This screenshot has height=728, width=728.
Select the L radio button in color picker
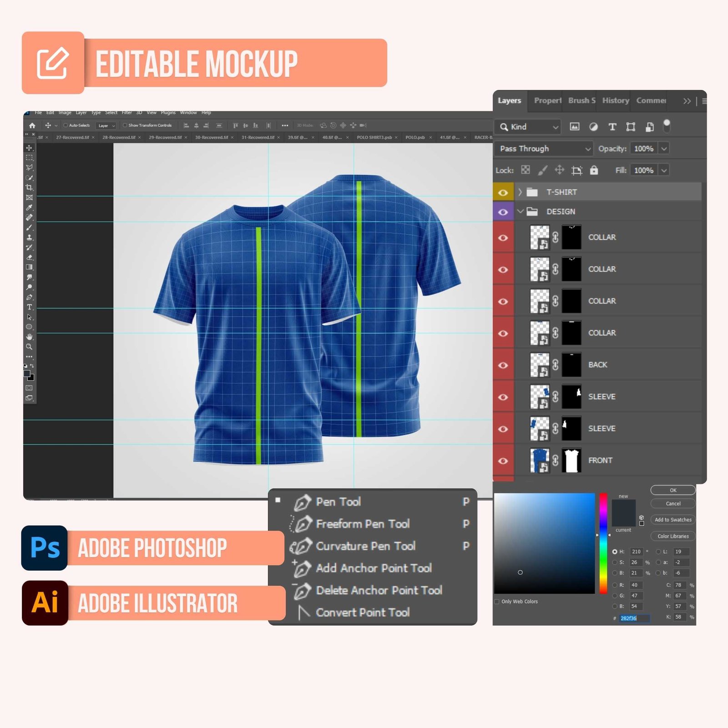click(658, 551)
